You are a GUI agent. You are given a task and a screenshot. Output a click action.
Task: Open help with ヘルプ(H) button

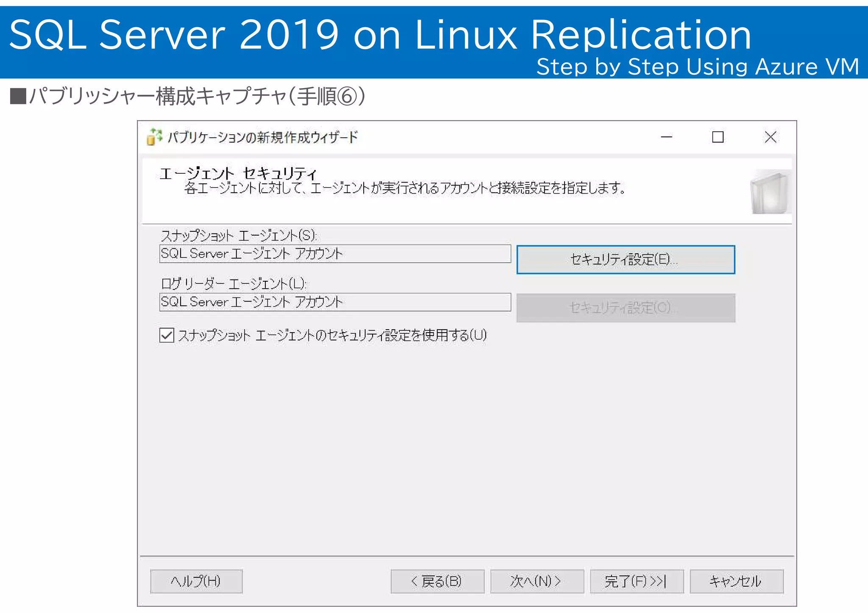coord(196,581)
